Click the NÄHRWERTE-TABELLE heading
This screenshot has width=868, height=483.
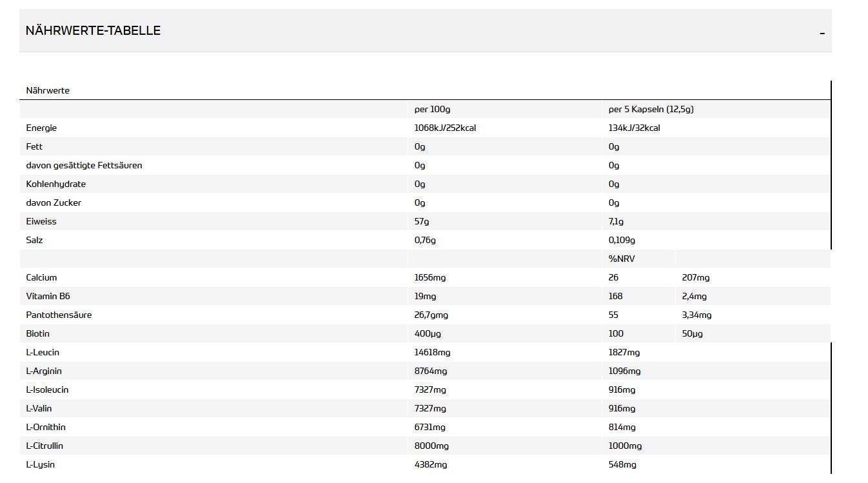93,30
